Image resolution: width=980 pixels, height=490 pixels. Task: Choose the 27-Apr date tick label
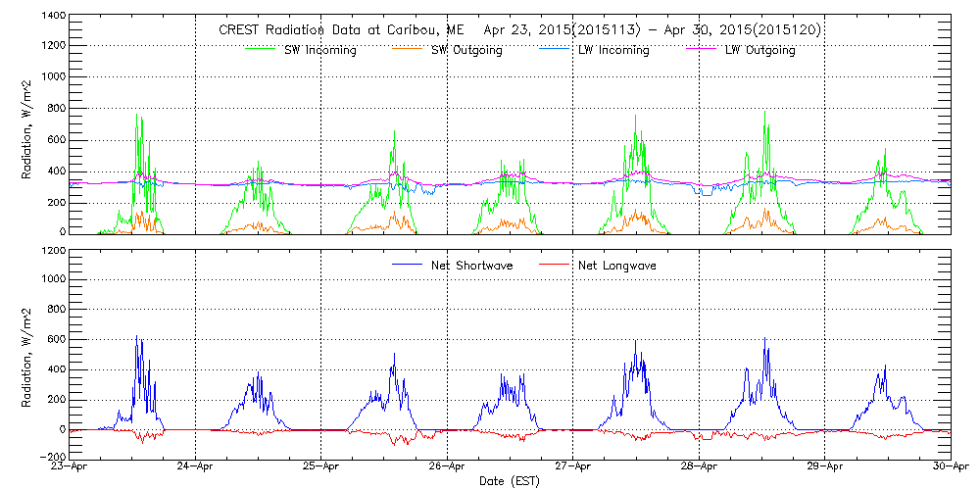coord(572,467)
